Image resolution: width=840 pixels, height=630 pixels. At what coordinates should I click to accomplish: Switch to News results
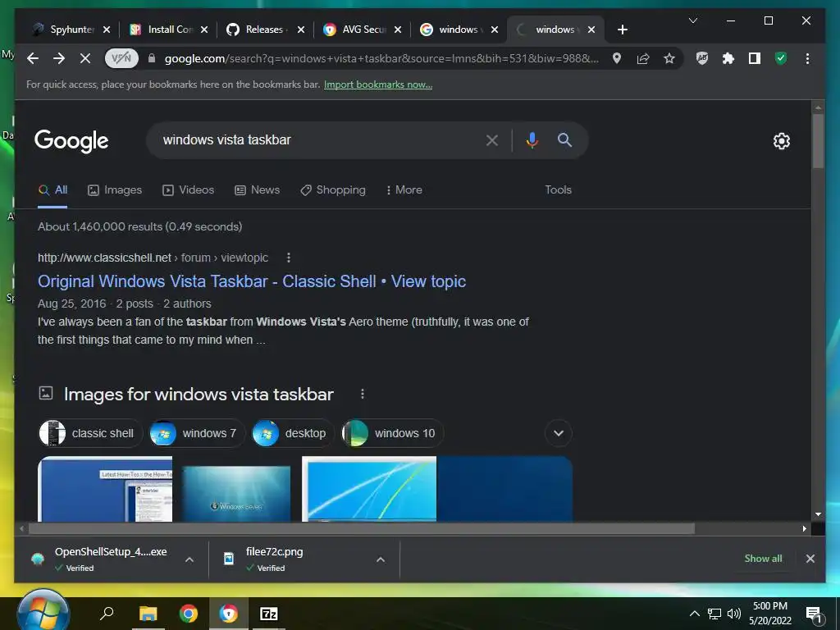click(x=257, y=190)
